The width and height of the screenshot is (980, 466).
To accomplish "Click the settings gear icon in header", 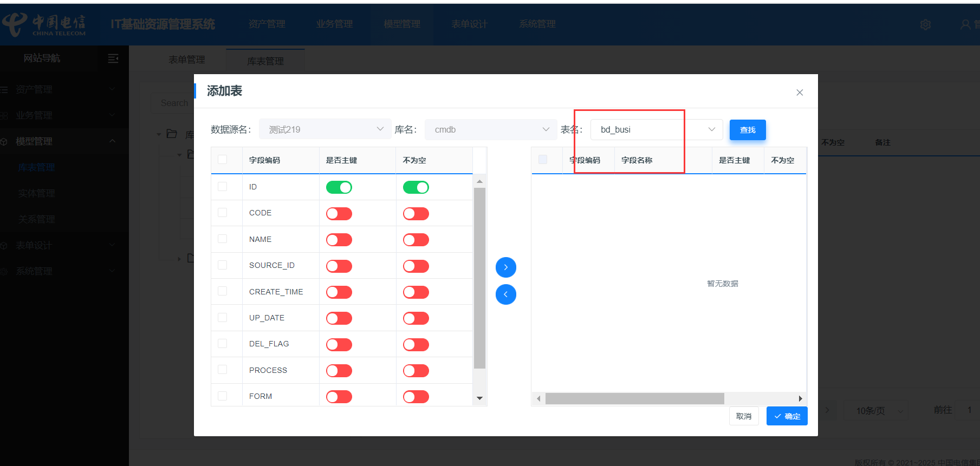I will coord(925,24).
